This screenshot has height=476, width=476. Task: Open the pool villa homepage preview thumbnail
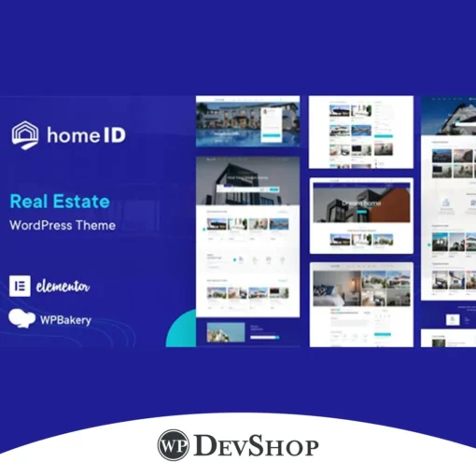pyautogui.click(x=248, y=121)
